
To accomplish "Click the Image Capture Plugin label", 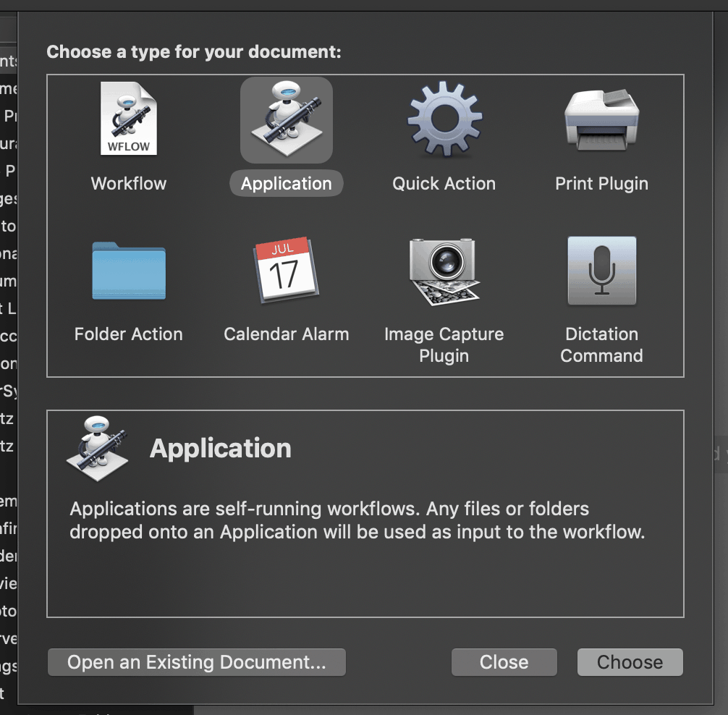I will [x=444, y=345].
